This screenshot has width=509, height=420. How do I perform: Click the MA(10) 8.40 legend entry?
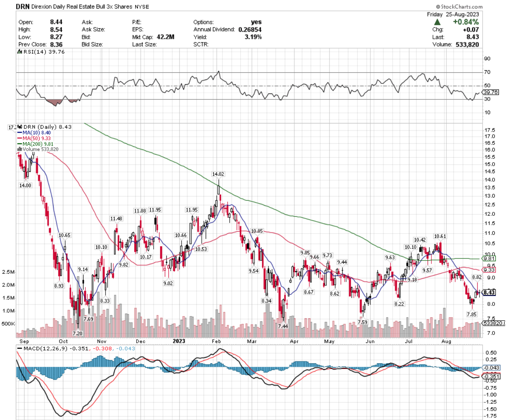tap(34, 133)
